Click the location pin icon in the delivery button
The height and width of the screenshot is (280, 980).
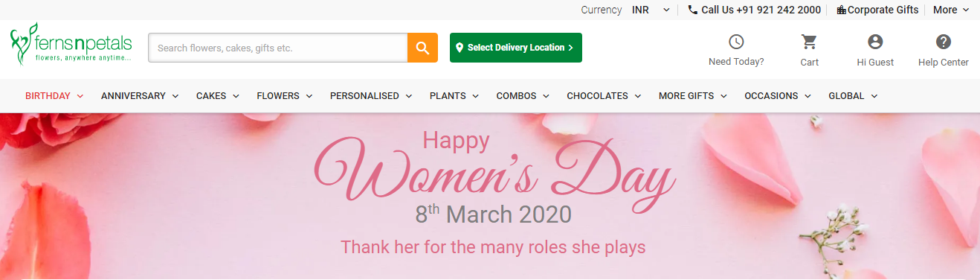(460, 48)
